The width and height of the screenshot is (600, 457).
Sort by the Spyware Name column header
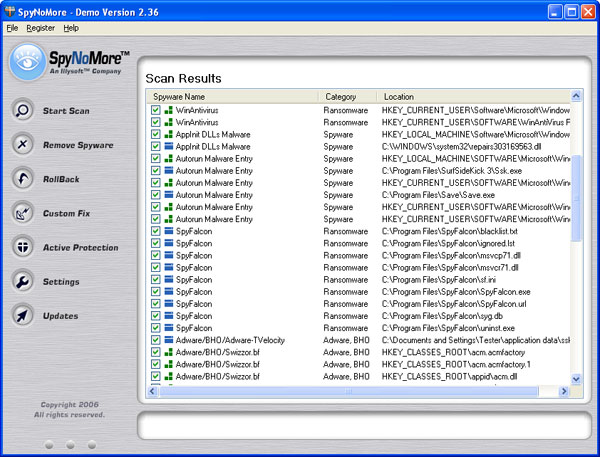coord(233,96)
